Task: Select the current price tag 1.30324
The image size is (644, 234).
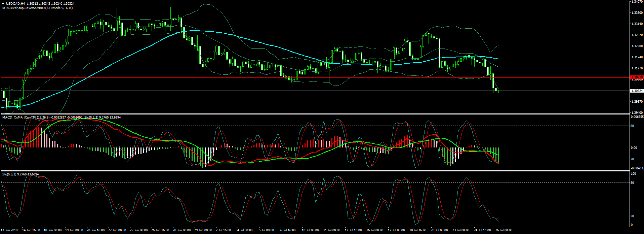Action: [x=637, y=91]
